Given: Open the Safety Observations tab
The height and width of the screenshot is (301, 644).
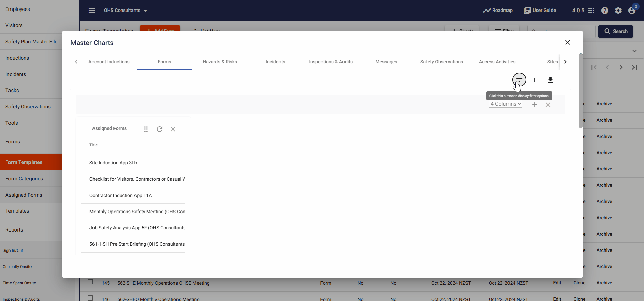Looking at the screenshot, I should (x=442, y=62).
